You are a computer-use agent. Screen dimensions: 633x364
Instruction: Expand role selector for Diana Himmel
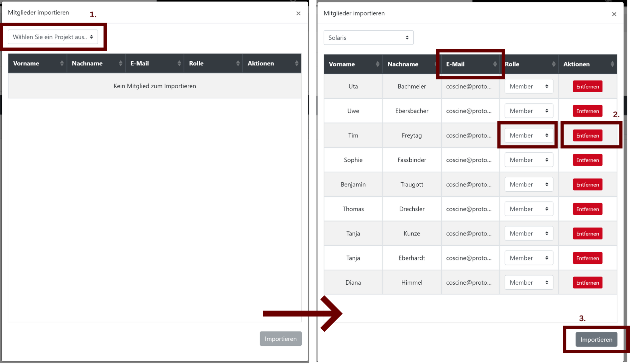coord(528,283)
